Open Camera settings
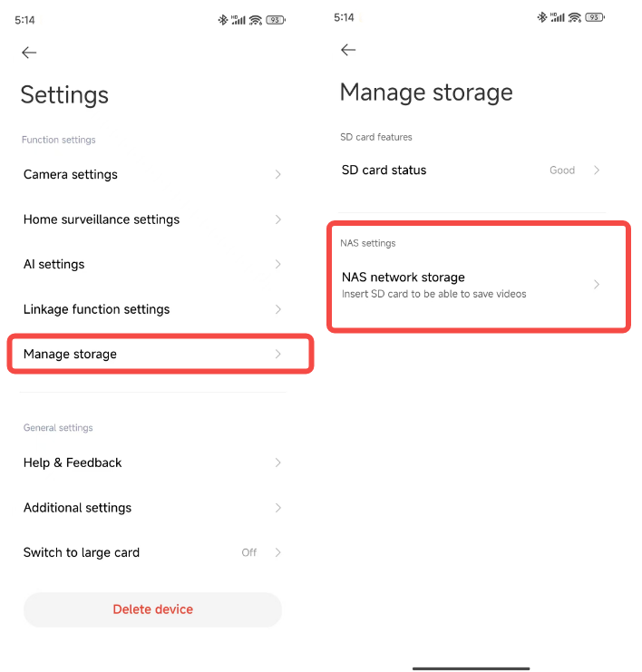This screenshot has height=672, width=642. 71,174
